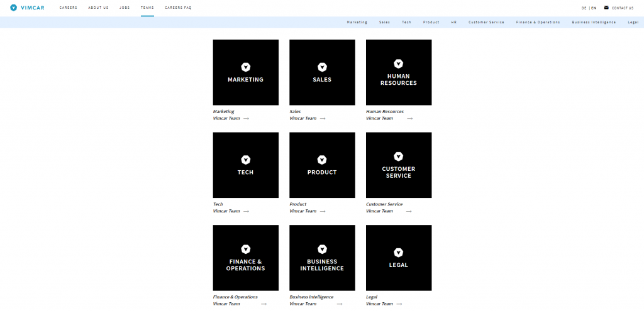Click the italic Marketing caption below tile
The width and height of the screenshot is (644, 311).
click(x=223, y=112)
